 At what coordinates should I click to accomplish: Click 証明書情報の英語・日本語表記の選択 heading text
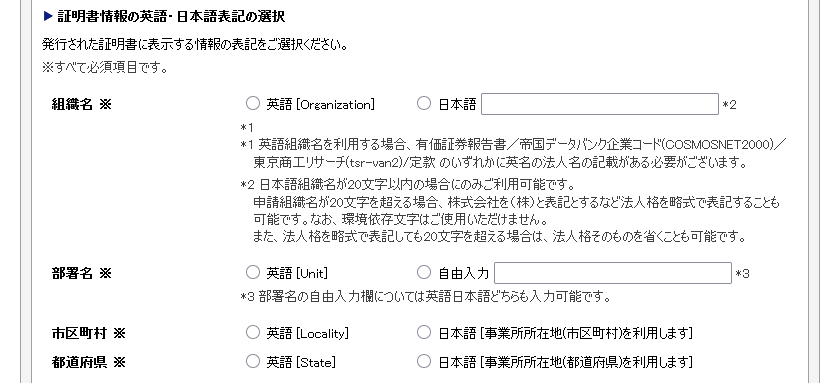coord(171,17)
